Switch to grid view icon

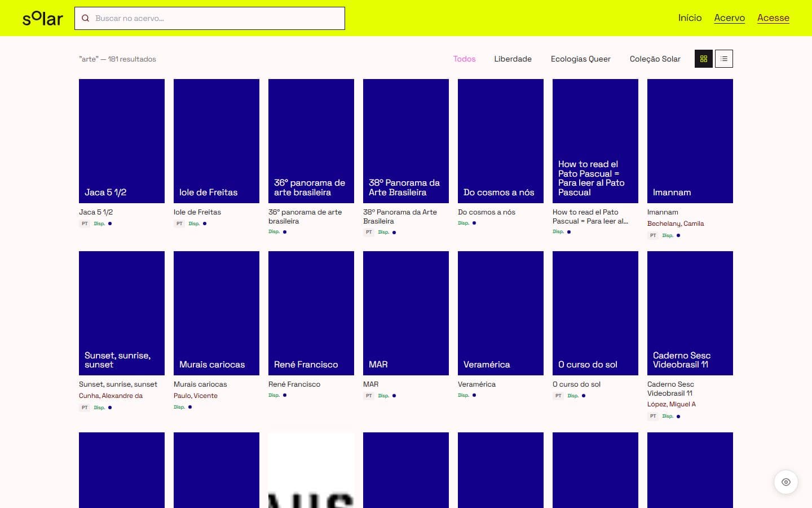tap(704, 59)
